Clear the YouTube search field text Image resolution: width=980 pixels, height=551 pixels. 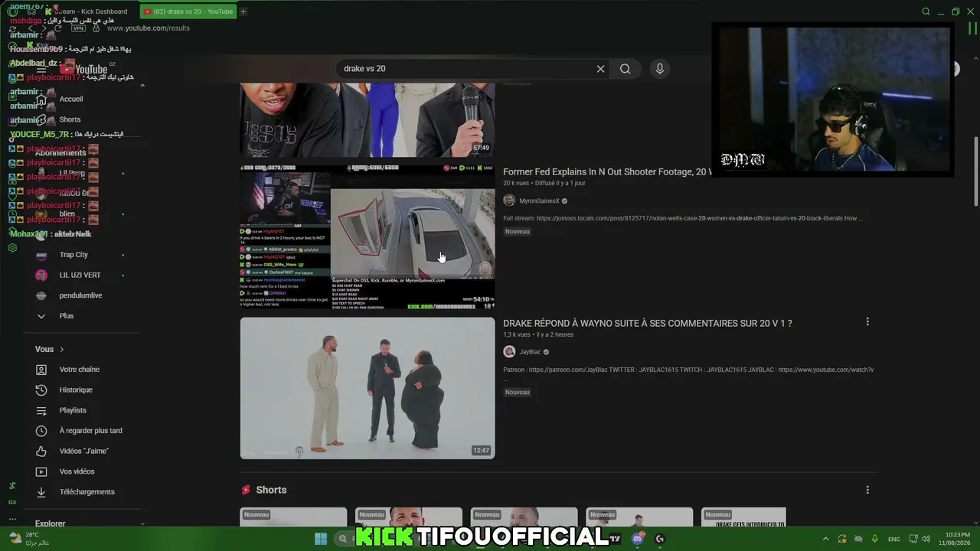click(600, 69)
